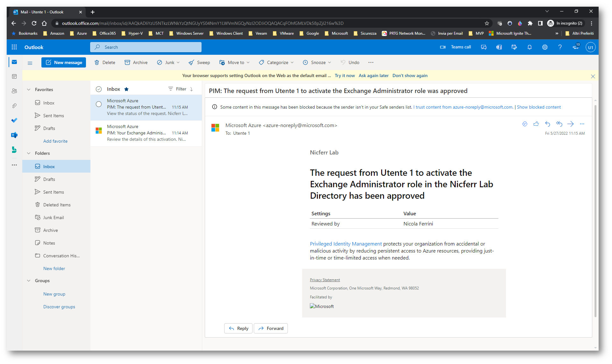Archive the selected message
Screen dimensions: 612x364
click(136, 62)
